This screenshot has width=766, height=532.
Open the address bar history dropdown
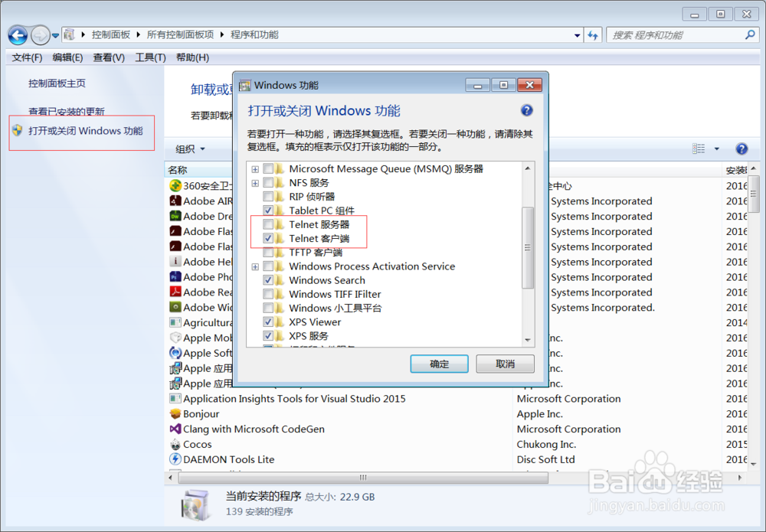[577, 35]
